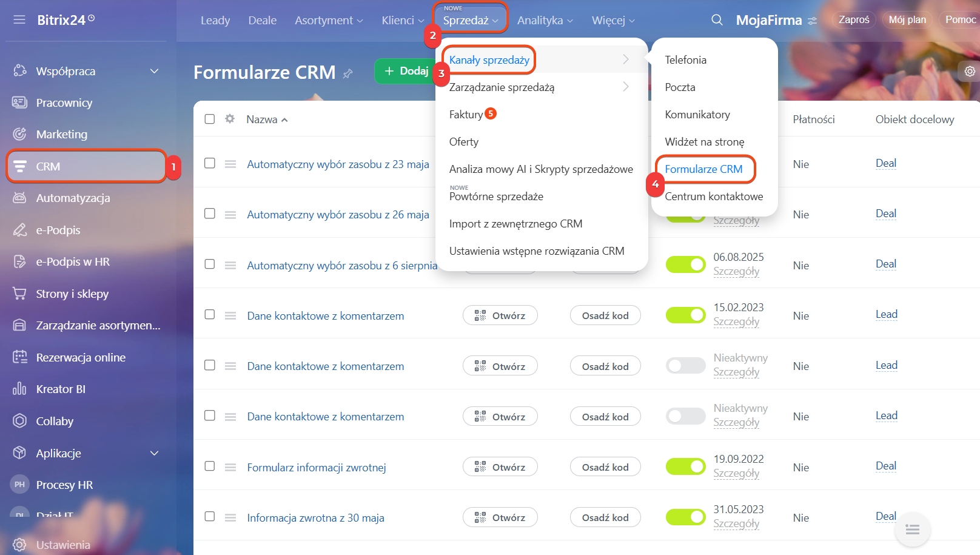Click the search magnifier icon in top bar
This screenshot has height=555, width=980.
coord(717,20)
